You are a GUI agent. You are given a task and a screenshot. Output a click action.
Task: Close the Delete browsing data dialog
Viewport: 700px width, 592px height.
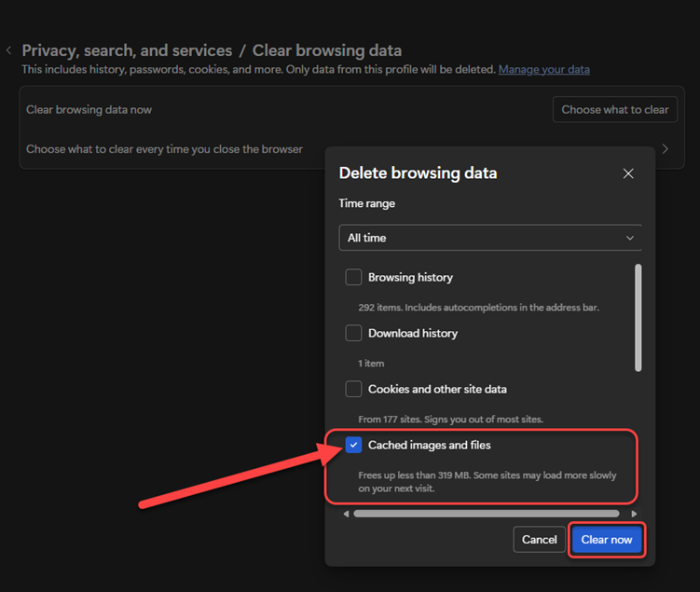628,173
